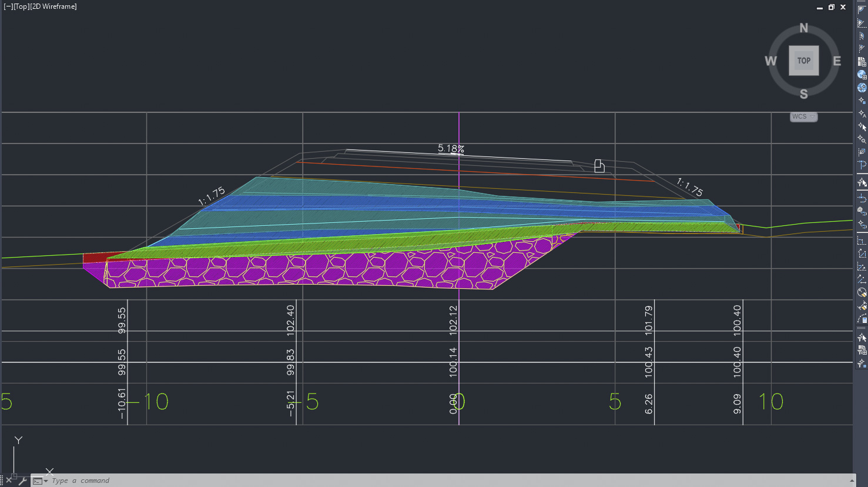Open the command line Customize wrench
The width and height of the screenshot is (868, 487).
pyautogui.click(x=22, y=481)
